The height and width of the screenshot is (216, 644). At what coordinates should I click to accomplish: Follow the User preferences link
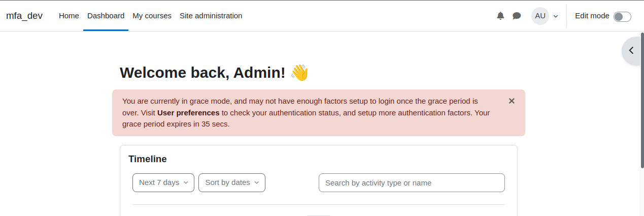pos(188,113)
